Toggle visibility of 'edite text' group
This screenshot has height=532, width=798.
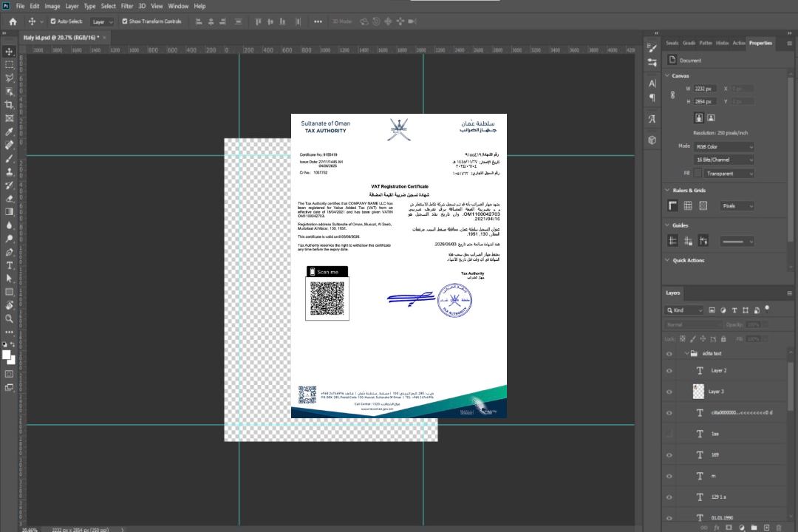click(669, 354)
